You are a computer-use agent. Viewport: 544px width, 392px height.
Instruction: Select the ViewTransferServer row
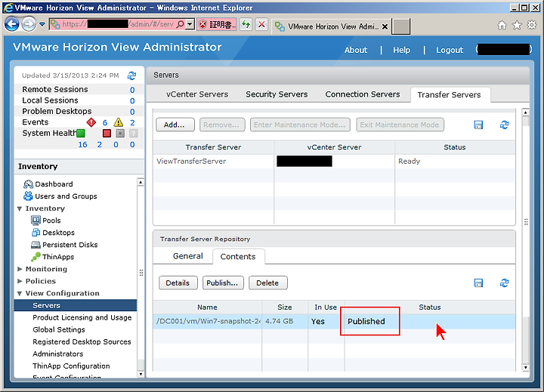pyautogui.click(x=334, y=162)
